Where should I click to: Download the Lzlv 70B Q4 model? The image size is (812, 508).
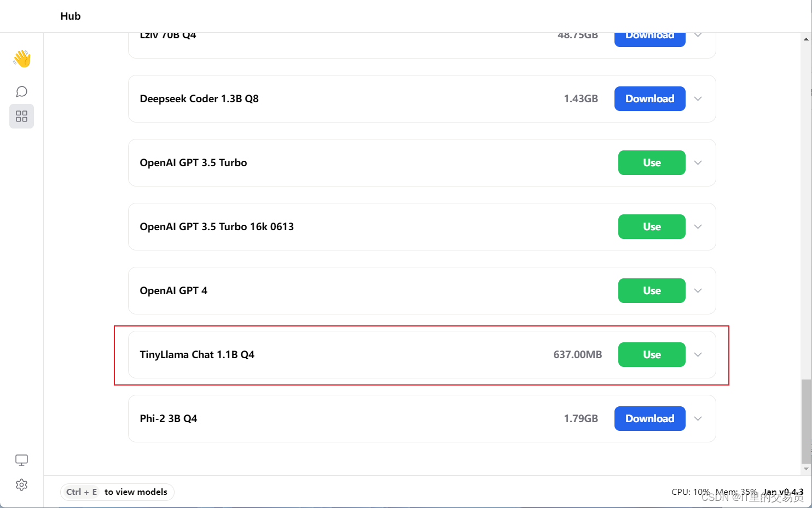tap(649, 39)
